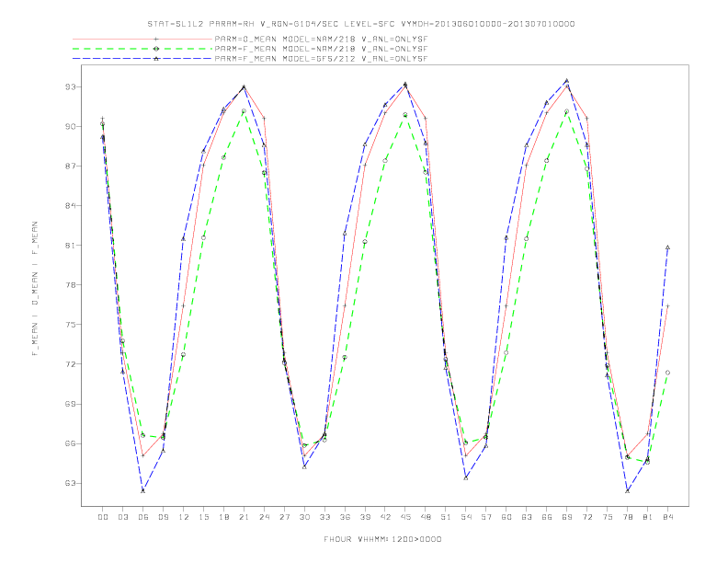Select legend entry PARM=F_MEAN MODEL=NAM/218
This screenshot has width=728, height=563.
321,49
